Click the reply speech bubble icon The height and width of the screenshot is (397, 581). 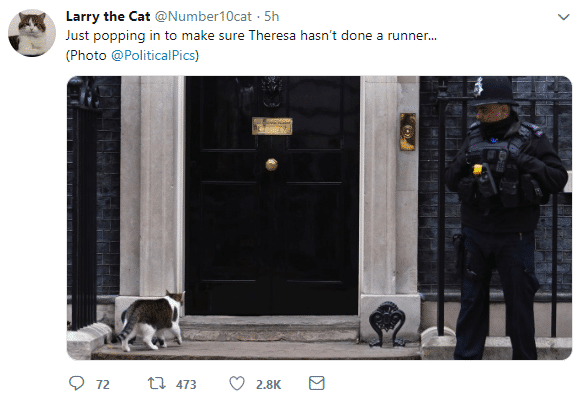pos(77,383)
